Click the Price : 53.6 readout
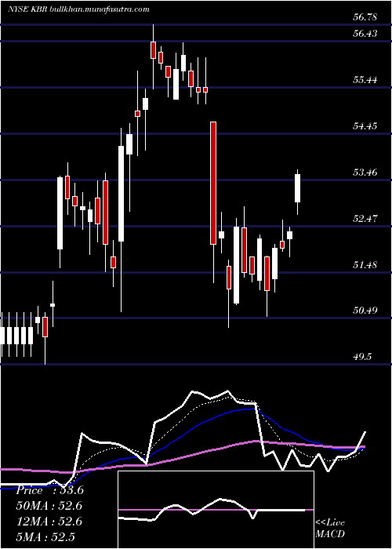Viewport: 392px width, 549px height. tap(49, 490)
